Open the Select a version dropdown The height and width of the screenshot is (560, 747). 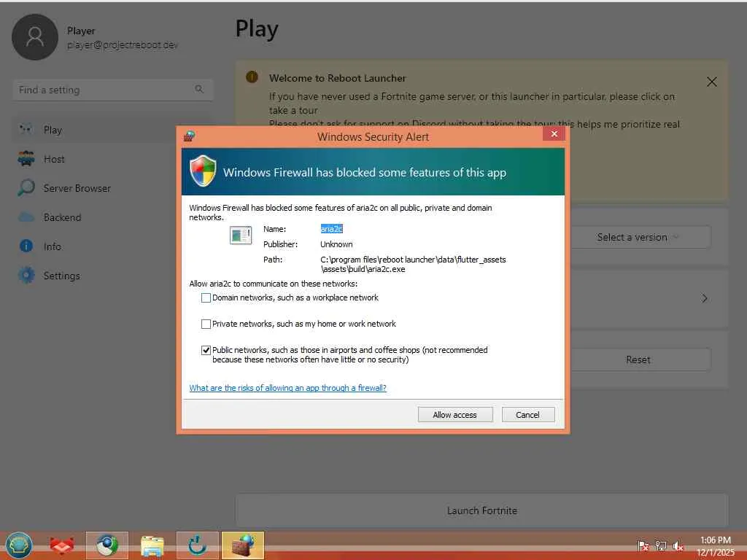click(638, 237)
